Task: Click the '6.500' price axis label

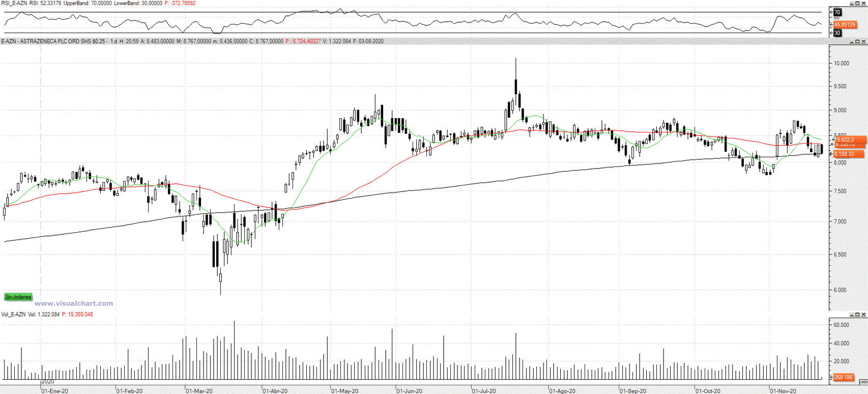Action: pyautogui.click(x=841, y=255)
